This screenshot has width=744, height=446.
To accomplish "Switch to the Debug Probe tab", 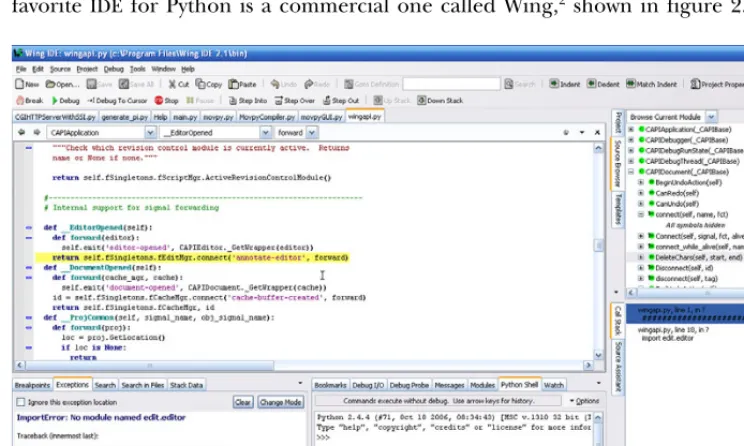I will point(409,385).
